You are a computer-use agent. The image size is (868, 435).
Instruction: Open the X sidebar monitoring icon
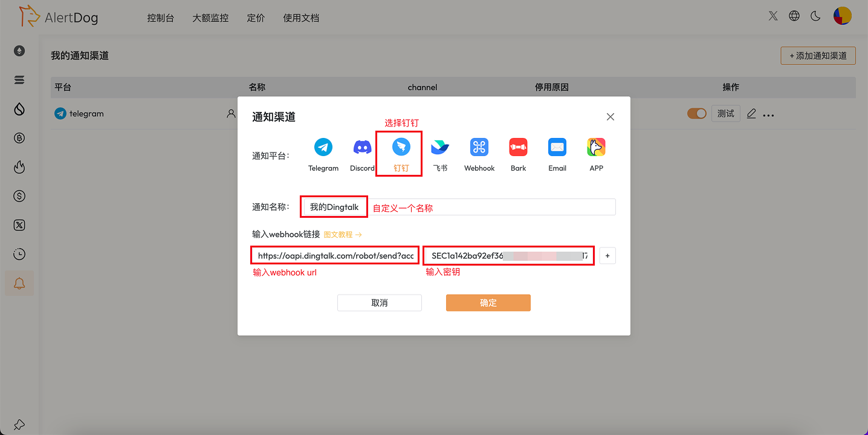point(19,225)
